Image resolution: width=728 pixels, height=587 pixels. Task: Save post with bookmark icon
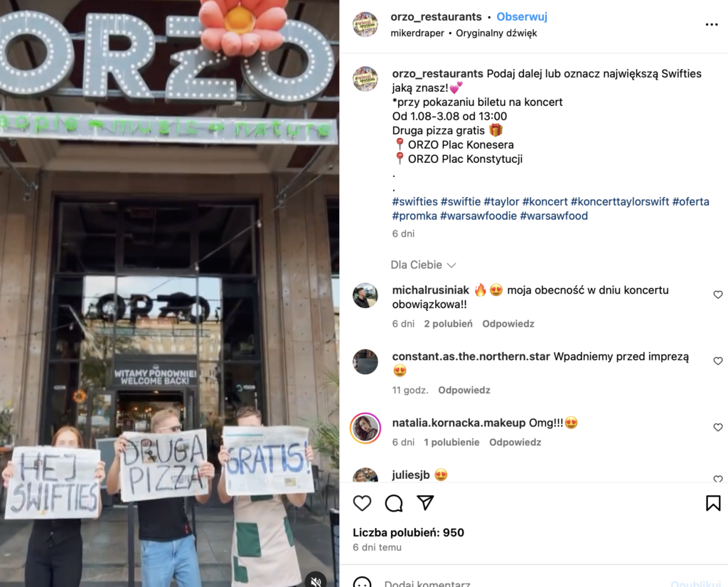(713, 503)
